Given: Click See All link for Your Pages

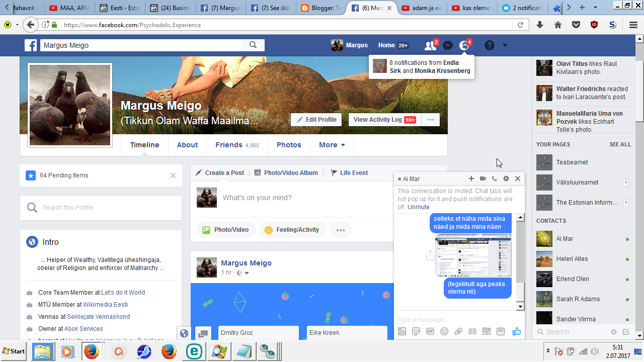Looking at the screenshot, I should click(620, 144).
